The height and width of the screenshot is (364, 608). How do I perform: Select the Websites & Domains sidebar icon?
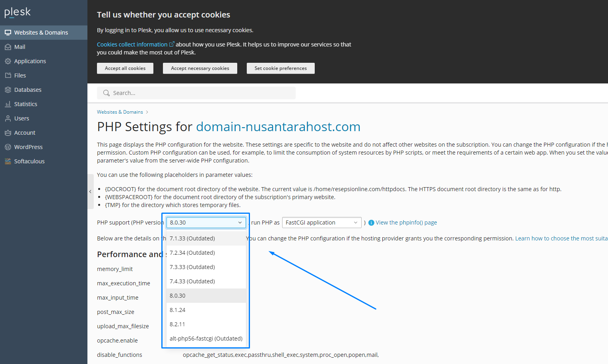tap(8, 32)
